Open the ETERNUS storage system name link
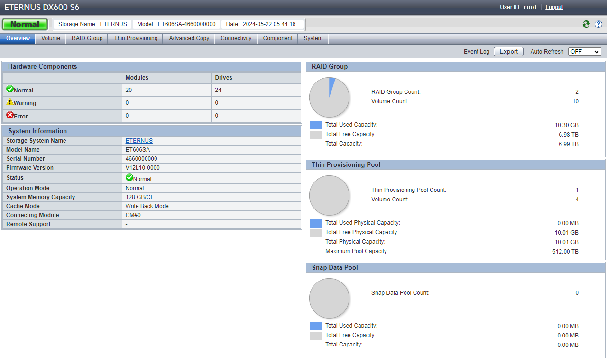Viewport: 607px width, 364px height. coord(138,140)
